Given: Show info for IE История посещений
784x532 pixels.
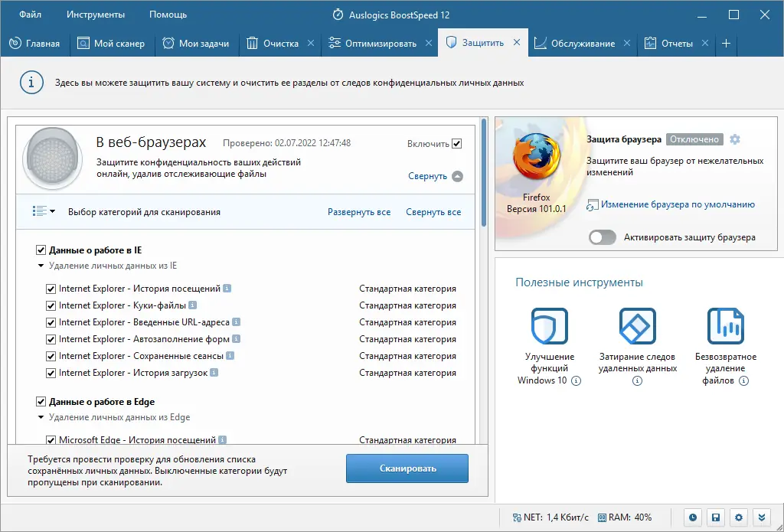Looking at the screenshot, I should click(227, 289).
